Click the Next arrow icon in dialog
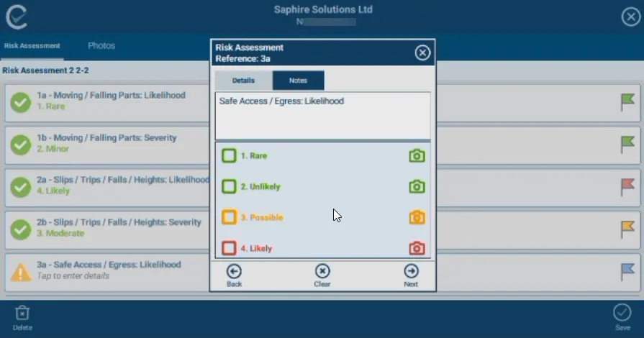 click(x=411, y=272)
